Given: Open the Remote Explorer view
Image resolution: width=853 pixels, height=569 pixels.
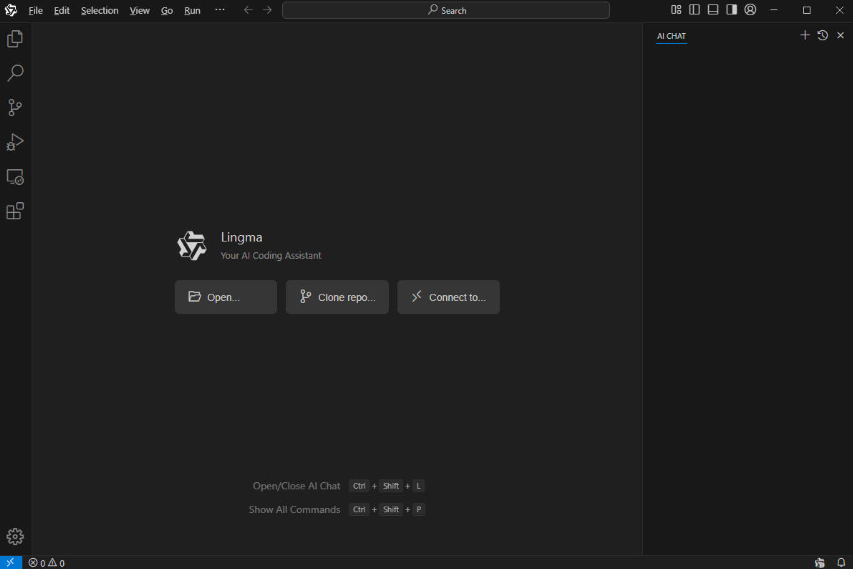Looking at the screenshot, I should [x=15, y=177].
